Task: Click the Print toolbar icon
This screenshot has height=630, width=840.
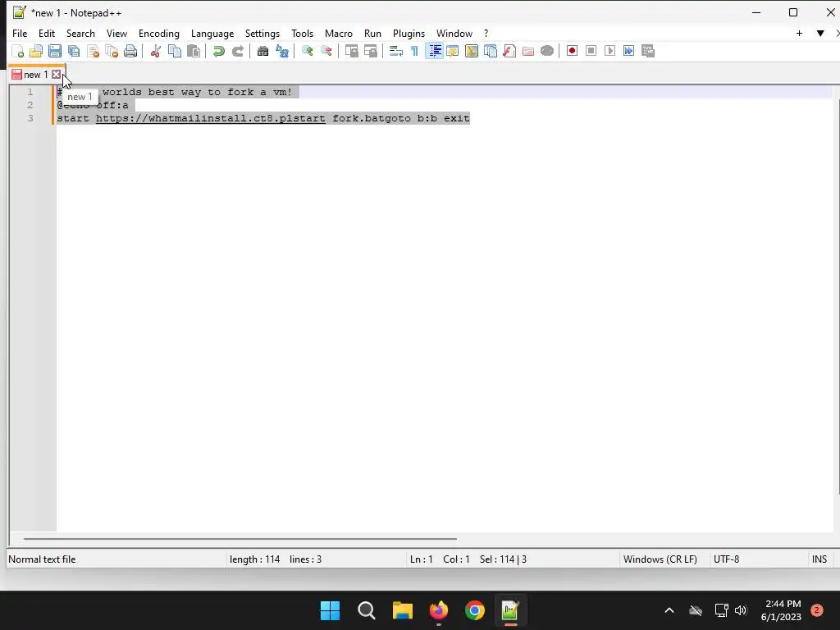Action: coord(130,51)
